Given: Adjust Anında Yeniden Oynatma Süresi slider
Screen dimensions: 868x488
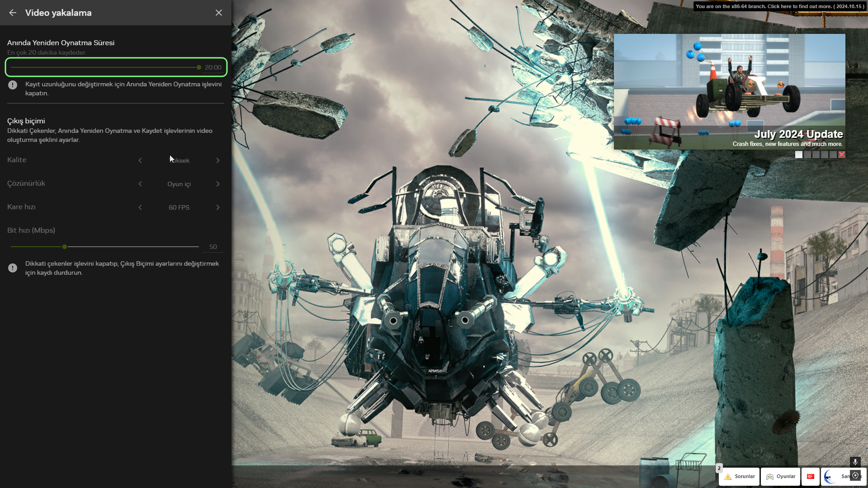Looking at the screenshot, I should tap(105, 67).
